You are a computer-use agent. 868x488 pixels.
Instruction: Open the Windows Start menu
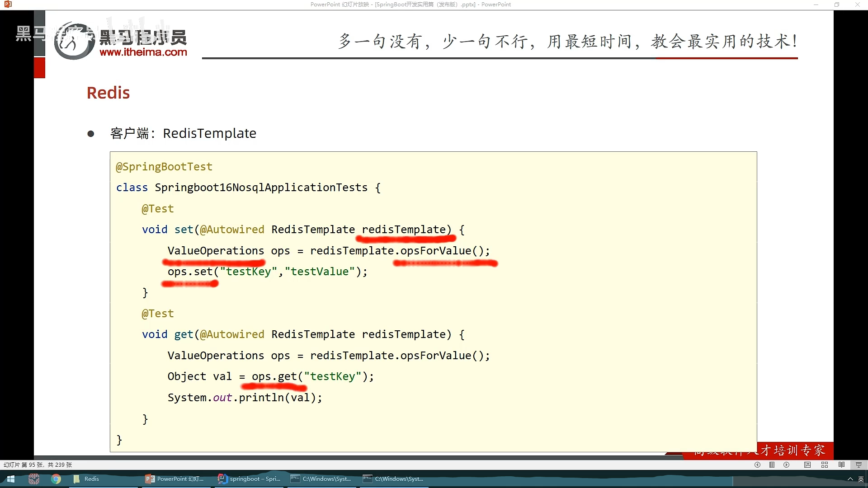point(11,479)
